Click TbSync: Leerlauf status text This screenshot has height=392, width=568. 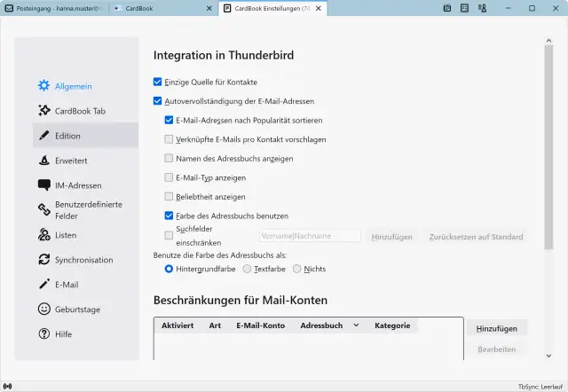pos(540,387)
